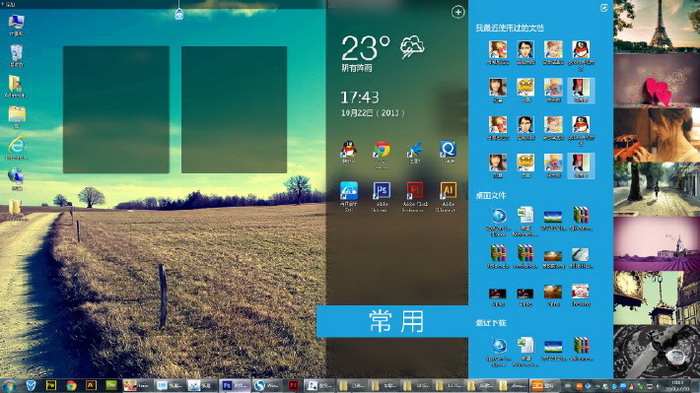Click the edit icon atop the blue panel
This screenshot has width=700, height=393.
604,8
